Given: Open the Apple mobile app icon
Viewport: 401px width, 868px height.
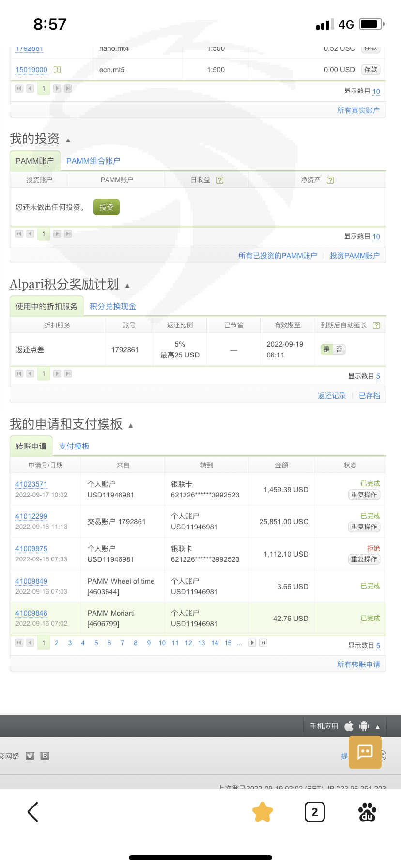Looking at the screenshot, I should 349,726.
